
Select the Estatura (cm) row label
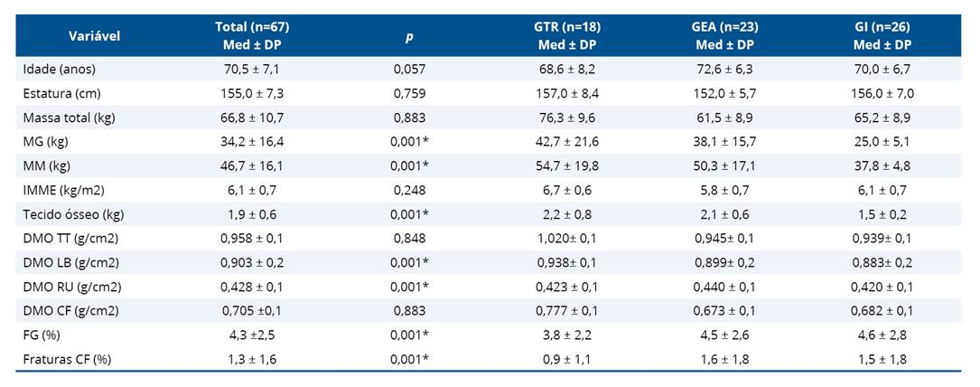tap(61, 93)
